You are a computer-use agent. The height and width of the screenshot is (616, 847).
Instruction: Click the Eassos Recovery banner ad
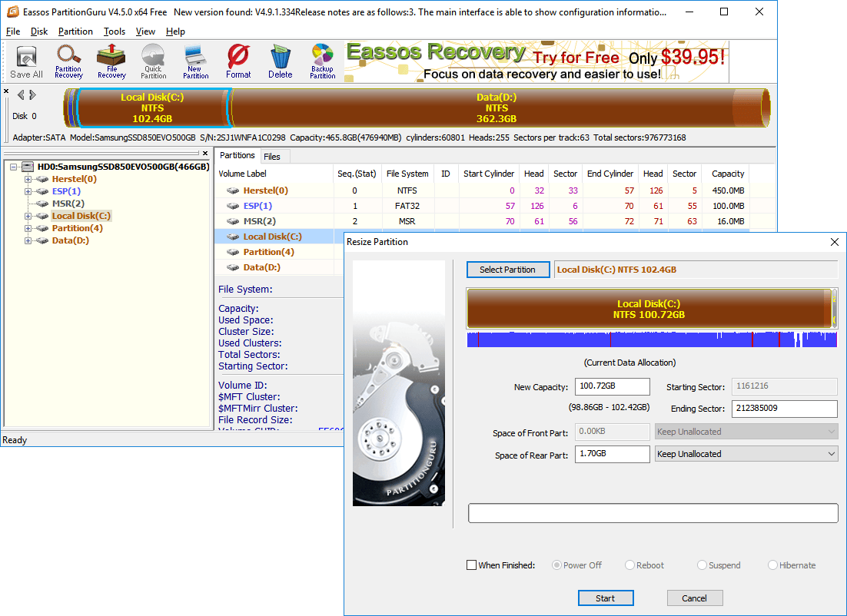(x=536, y=61)
